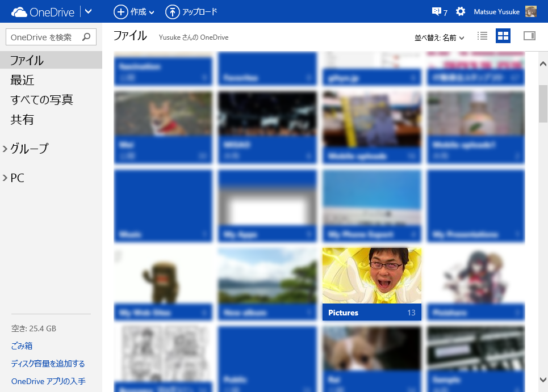Viewport: 548px width, 392px height.
Task: Switch to tile thumbnail view
Action: click(503, 36)
